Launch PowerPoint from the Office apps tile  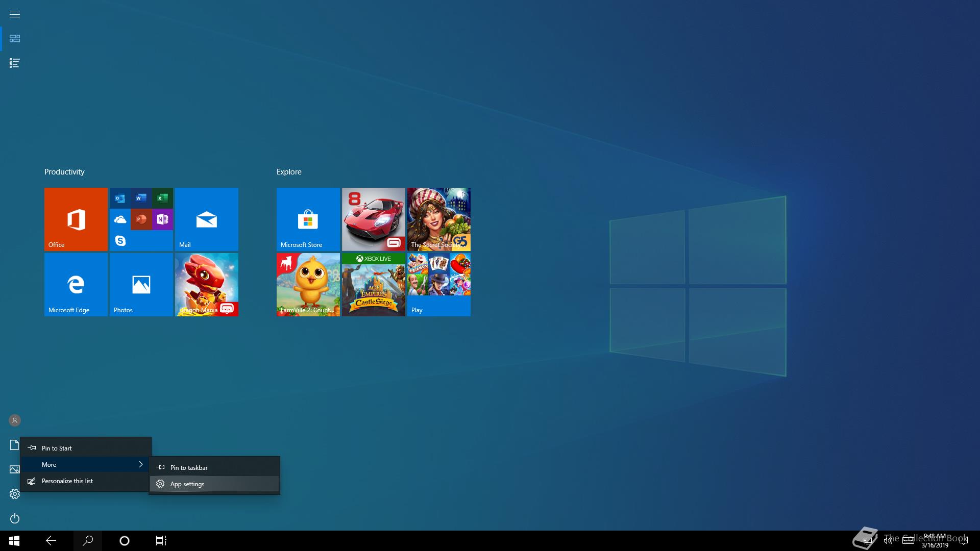click(x=141, y=219)
